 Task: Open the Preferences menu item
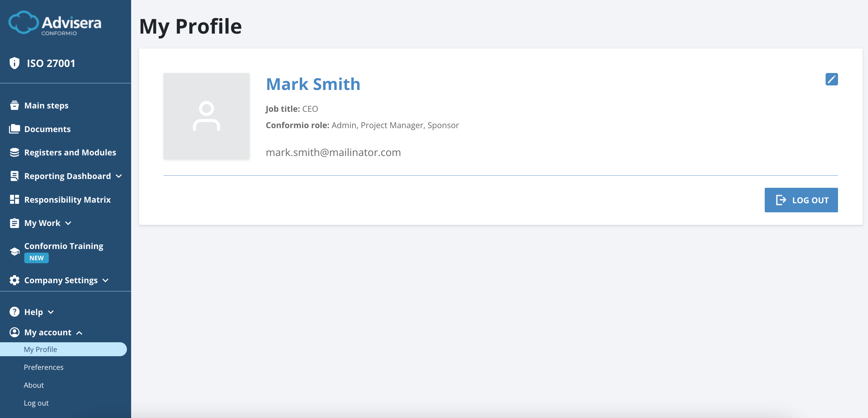pyautogui.click(x=44, y=367)
